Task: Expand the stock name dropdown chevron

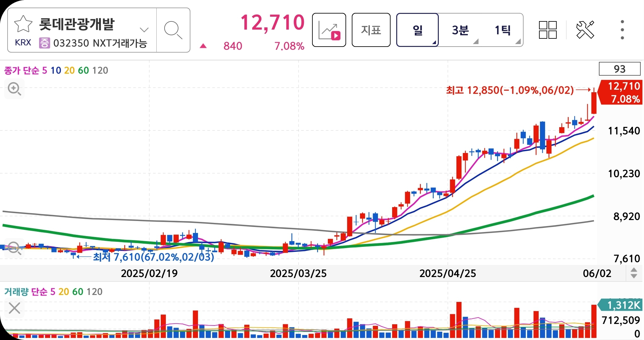Action: point(144,30)
